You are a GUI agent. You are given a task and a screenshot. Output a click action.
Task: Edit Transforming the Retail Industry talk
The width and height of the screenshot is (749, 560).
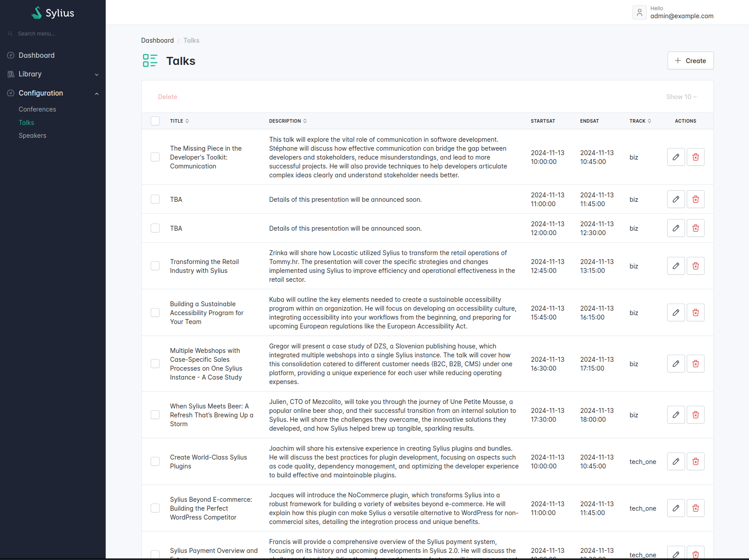(x=676, y=266)
